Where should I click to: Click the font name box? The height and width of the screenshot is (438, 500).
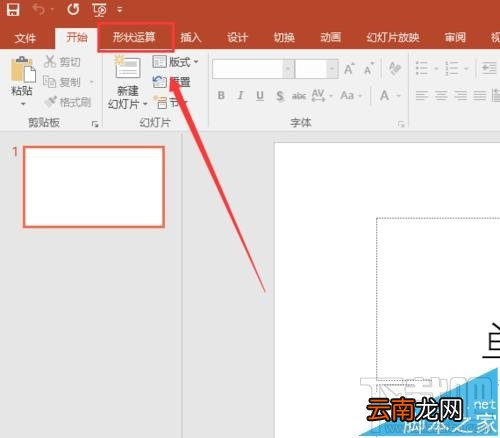pyautogui.click(x=248, y=69)
